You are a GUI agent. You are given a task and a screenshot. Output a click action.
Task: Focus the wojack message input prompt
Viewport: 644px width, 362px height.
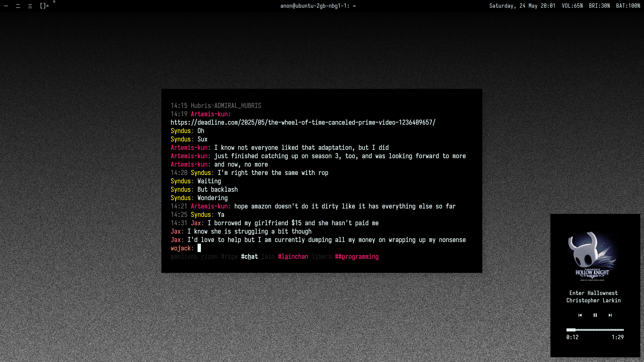pyautogui.click(x=199, y=248)
